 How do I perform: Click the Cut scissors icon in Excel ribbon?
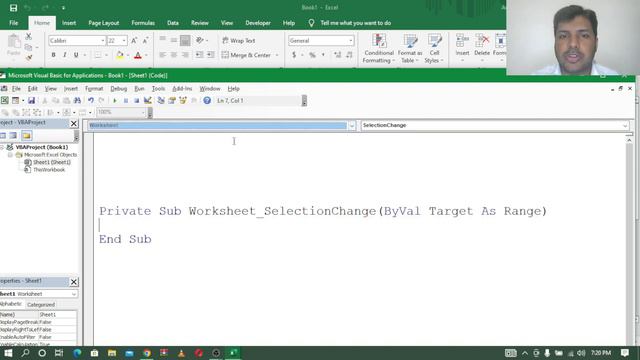[x=29, y=37]
